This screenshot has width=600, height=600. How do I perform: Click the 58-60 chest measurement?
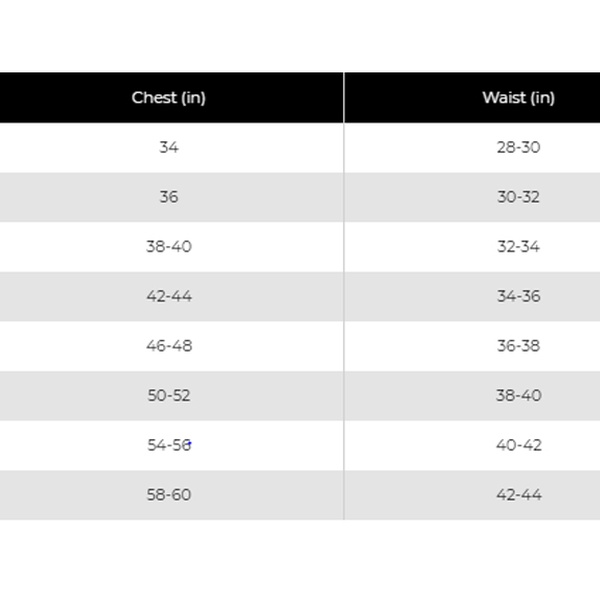coord(169,495)
